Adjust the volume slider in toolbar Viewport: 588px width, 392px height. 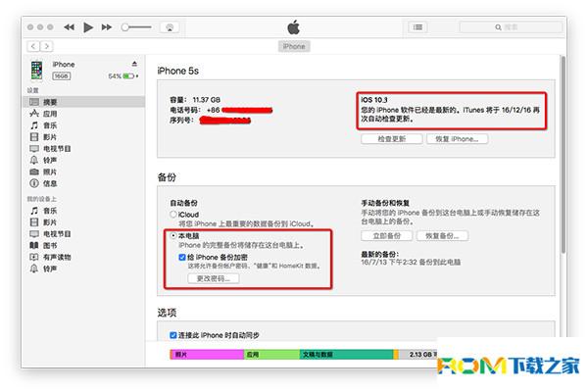coord(136,27)
